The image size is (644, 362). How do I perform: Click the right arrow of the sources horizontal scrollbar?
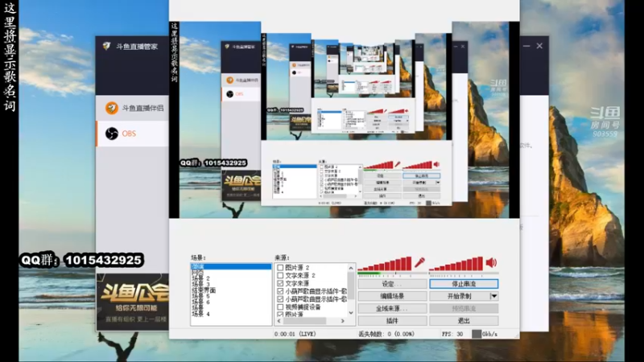(x=343, y=321)
